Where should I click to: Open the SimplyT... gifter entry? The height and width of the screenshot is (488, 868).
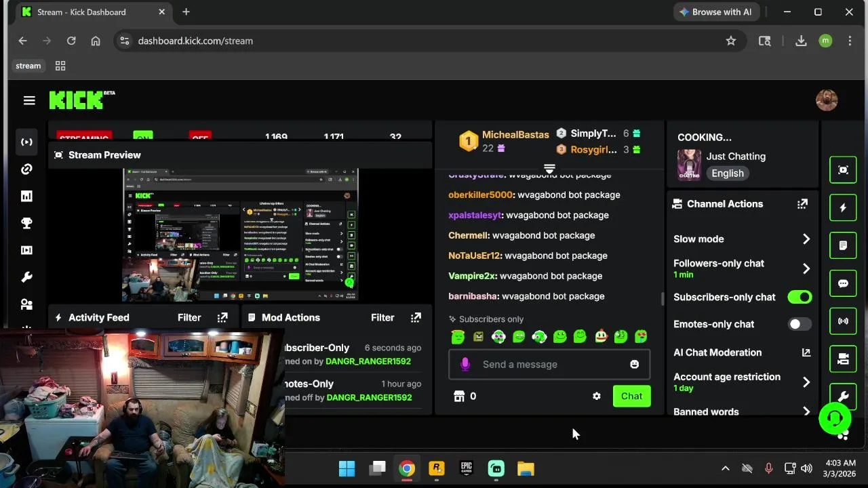[593, 134]
